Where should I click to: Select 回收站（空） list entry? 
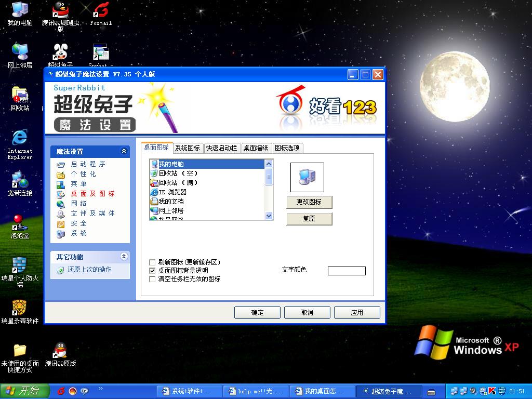click(x=207, y=174)
